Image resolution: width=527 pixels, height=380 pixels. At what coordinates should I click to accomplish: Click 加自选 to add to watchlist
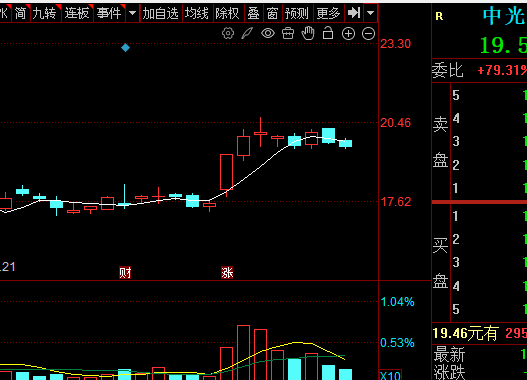pos(160,13)
